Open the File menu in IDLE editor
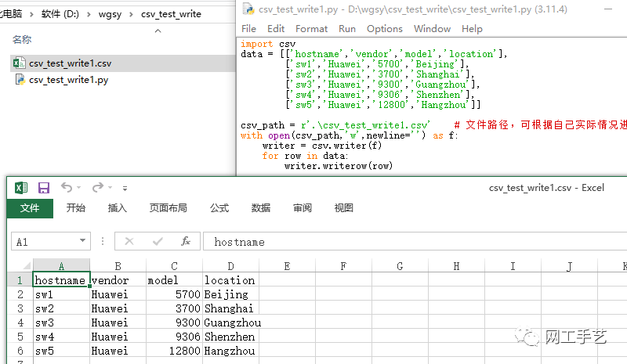The image size is (627, 364). (x=248, y=29)
